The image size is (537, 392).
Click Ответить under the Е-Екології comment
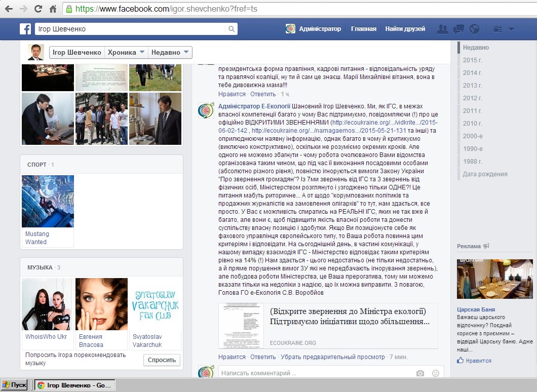click(263, 357)
